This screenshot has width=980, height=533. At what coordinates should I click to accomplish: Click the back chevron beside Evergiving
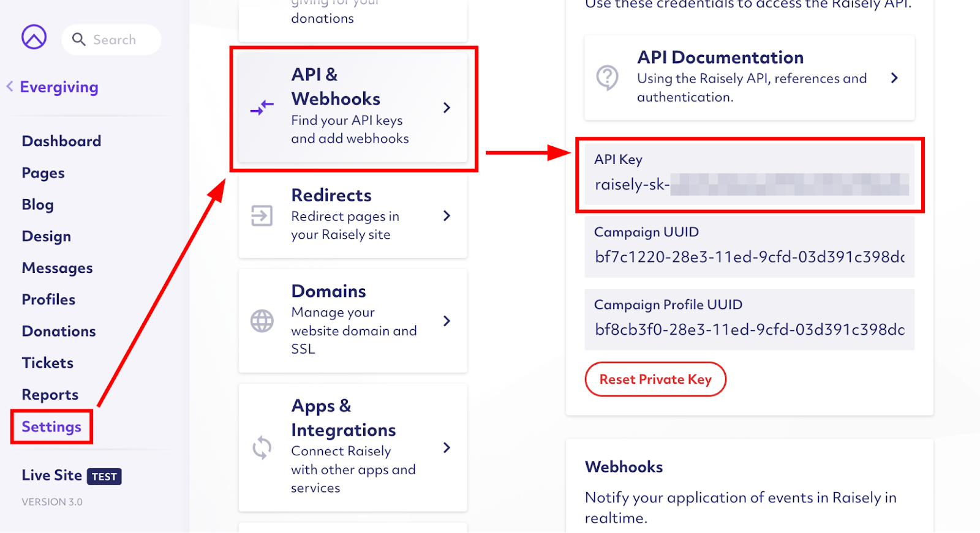click(x=10, y=87)
